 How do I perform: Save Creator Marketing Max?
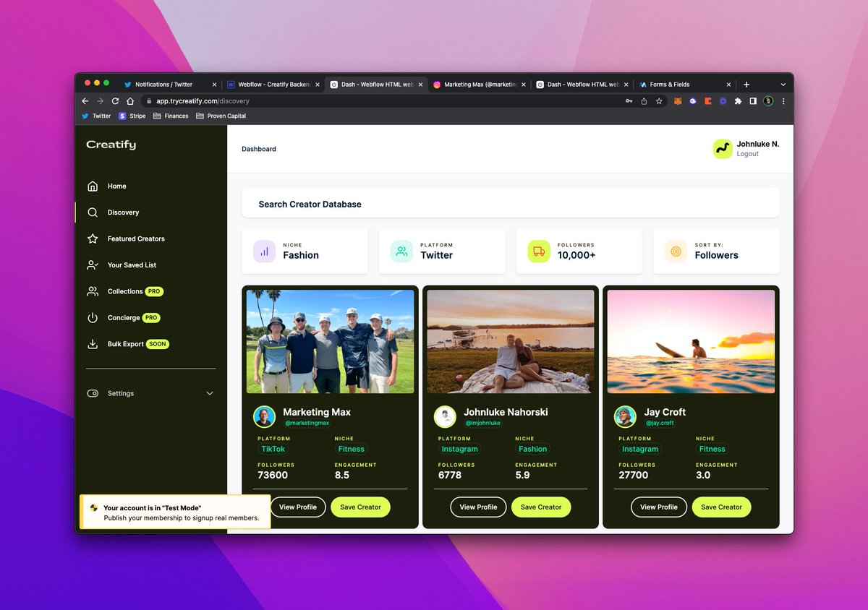coord(360,507)
